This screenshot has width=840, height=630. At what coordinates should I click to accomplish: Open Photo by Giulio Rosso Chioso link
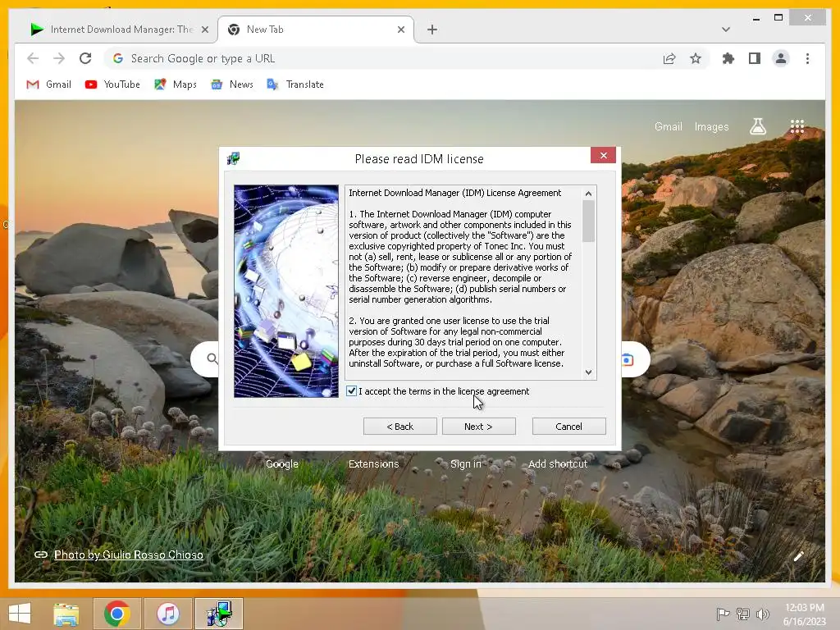click(x=129, y=555)
